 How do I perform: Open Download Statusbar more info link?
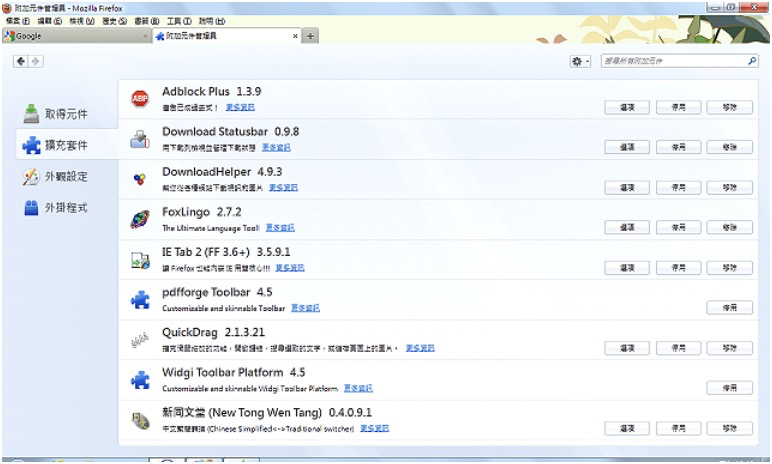(276, 147)
